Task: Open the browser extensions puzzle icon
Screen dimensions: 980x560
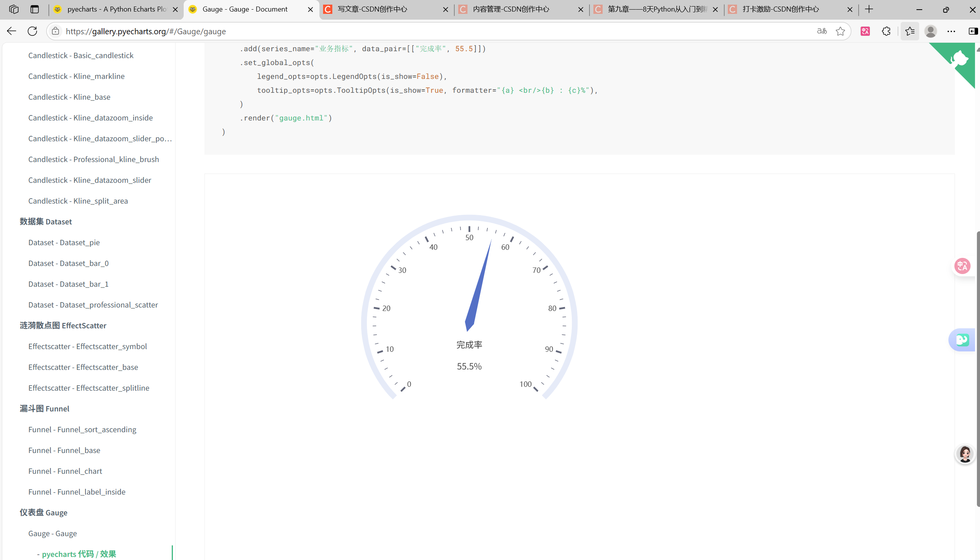Action: click(886, 31)
